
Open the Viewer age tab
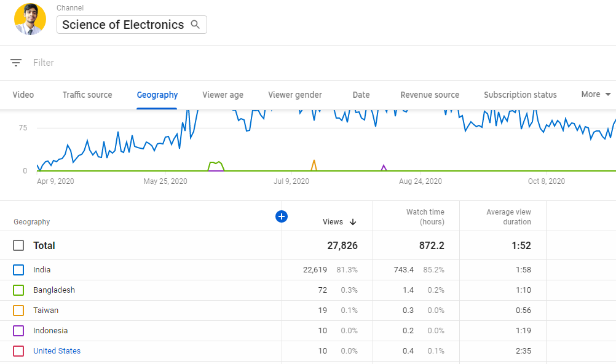223,95
